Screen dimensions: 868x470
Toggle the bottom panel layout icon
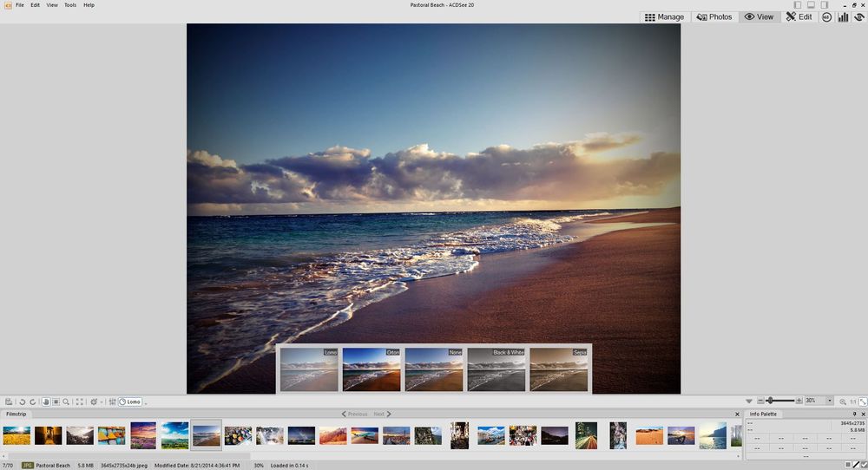(x=811, y=5)
